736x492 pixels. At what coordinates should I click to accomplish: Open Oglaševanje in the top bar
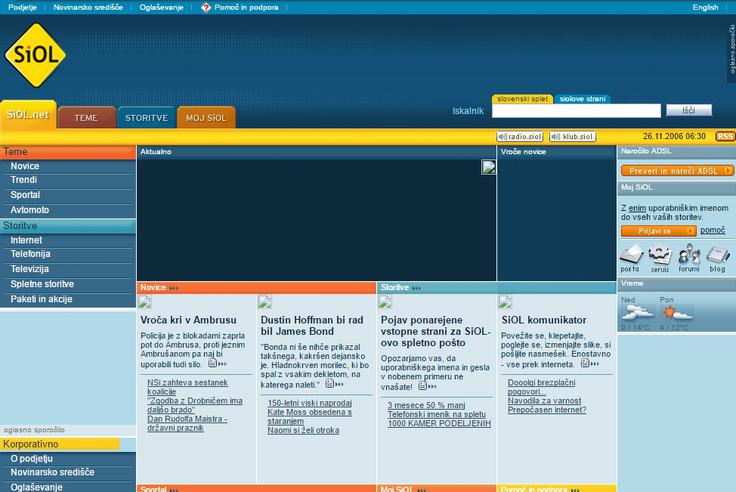[x=161, y=7]
